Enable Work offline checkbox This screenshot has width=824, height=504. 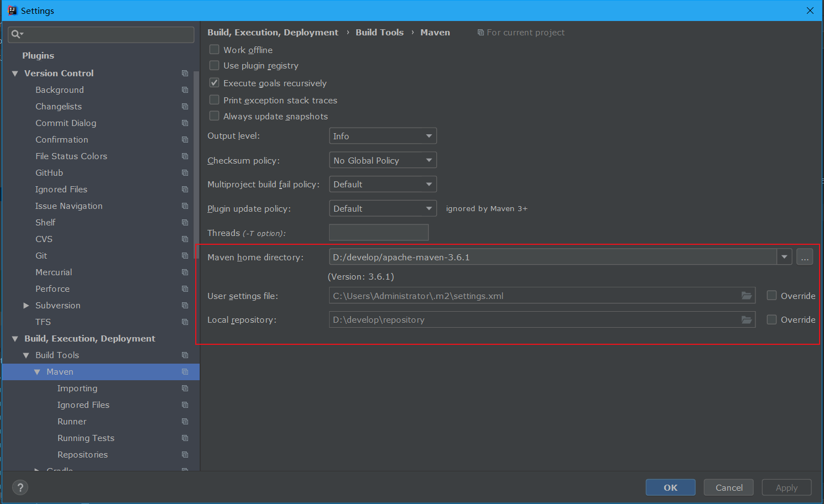214,50
